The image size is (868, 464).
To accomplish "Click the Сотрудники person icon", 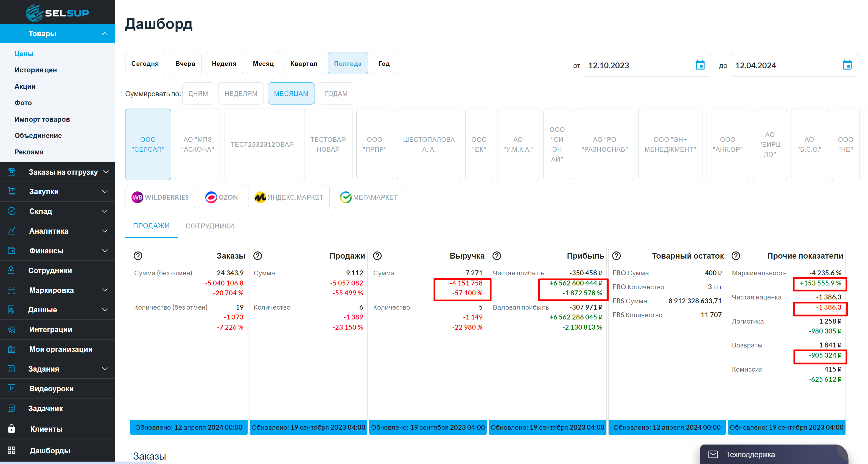I will tap(11, 270).
